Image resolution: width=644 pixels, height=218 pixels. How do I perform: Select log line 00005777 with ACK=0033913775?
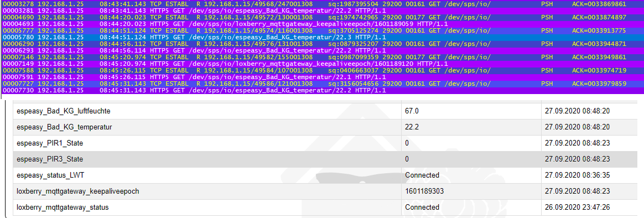322,31
